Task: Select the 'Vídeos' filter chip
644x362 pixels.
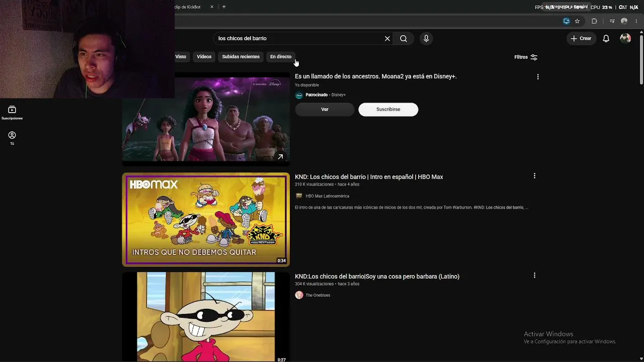Action: click(204, 57)
